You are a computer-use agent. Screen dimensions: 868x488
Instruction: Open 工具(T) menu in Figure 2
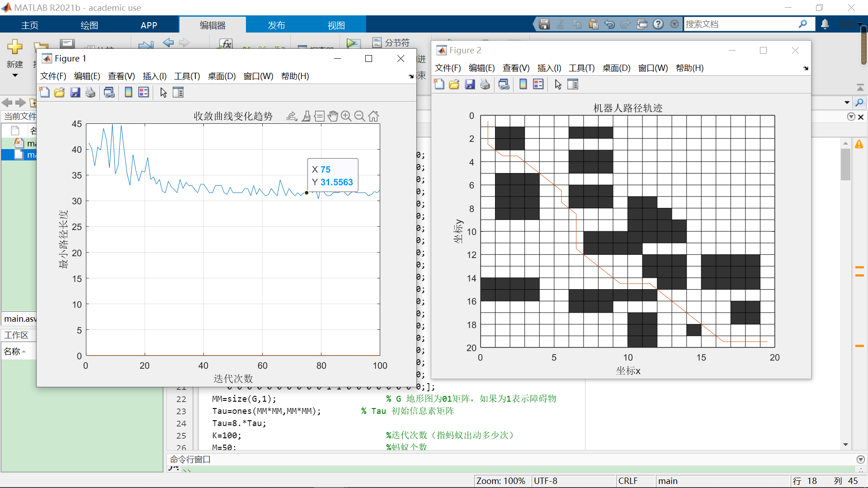click(x=581, y=68)
